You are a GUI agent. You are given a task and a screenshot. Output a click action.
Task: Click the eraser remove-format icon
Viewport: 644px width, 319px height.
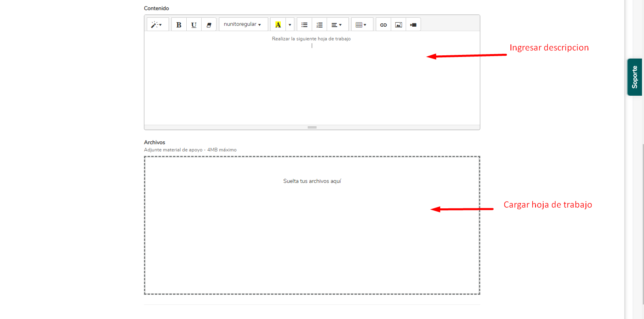click(208, 25)
